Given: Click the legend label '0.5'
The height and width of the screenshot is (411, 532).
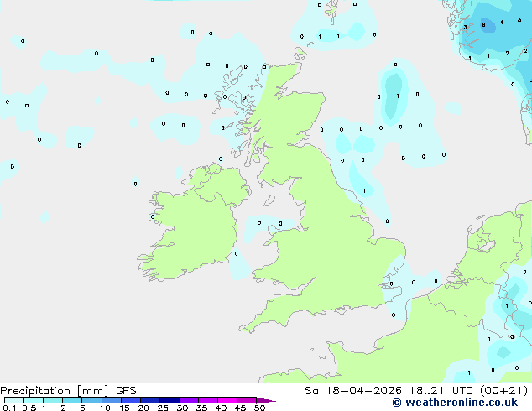Looking at the screenshot, I should (x=29, y=408).
